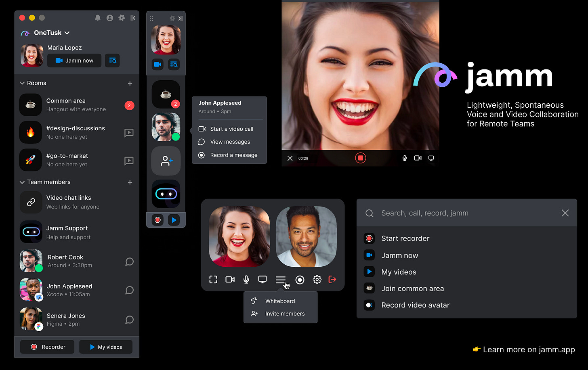
Task: Click the Recorder button
Action: (x=48, y=347)
